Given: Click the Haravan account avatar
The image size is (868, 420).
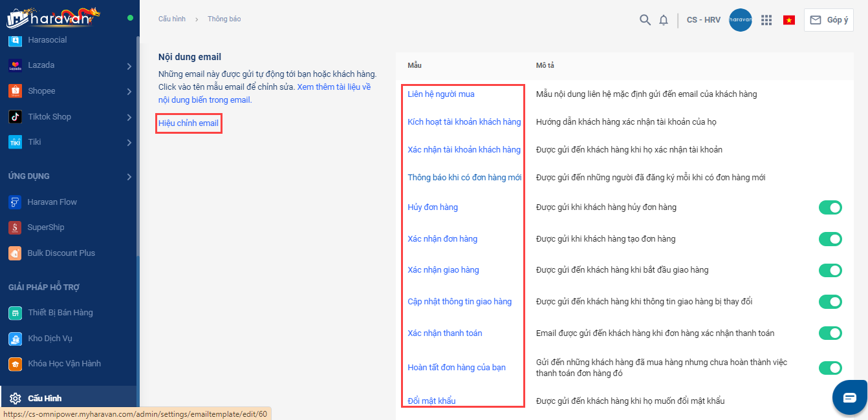Looking at the screenshot, I should coord(740,20).
